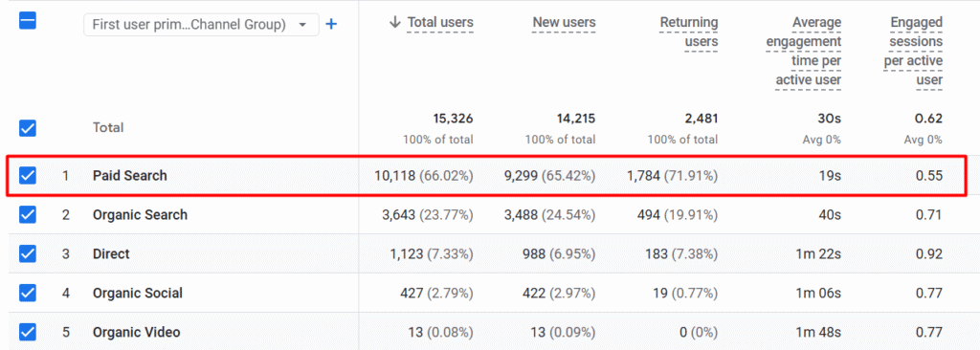Click Paid Search engaged sessions 0.55
Screen dimensions: 980x350
pyautogui.click(x=928, y=176)
